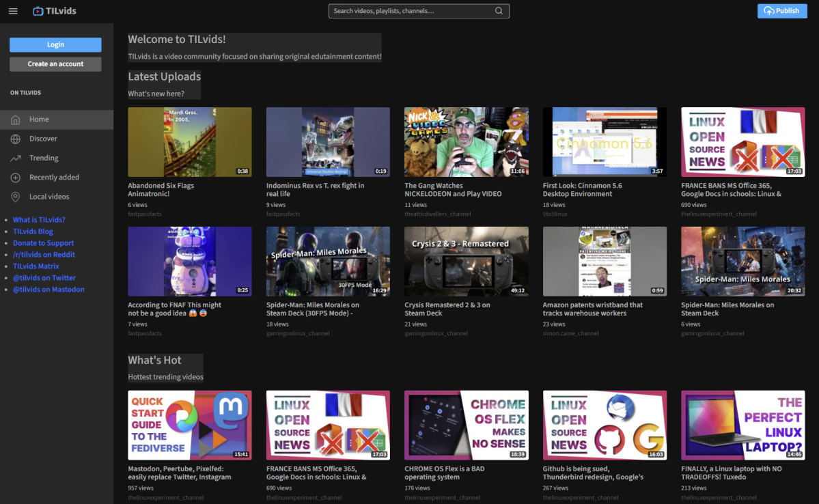Click the search magnifier icon

[499, 11]
